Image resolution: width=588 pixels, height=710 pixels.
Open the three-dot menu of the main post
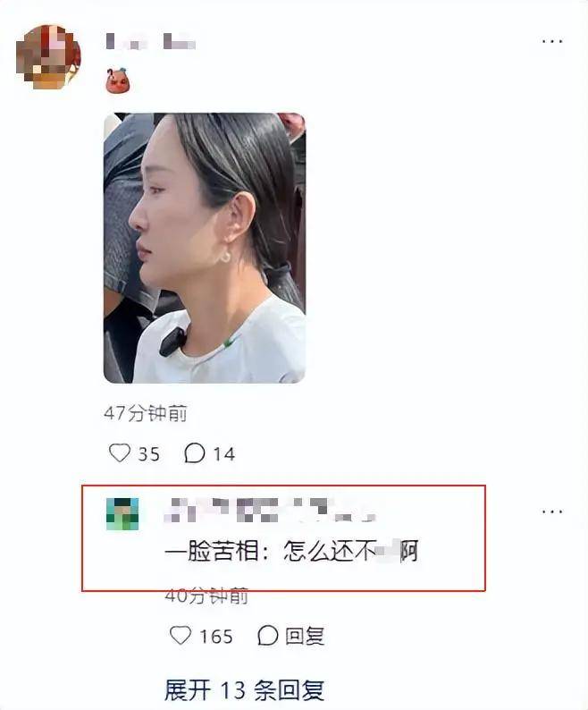point(552,41)
